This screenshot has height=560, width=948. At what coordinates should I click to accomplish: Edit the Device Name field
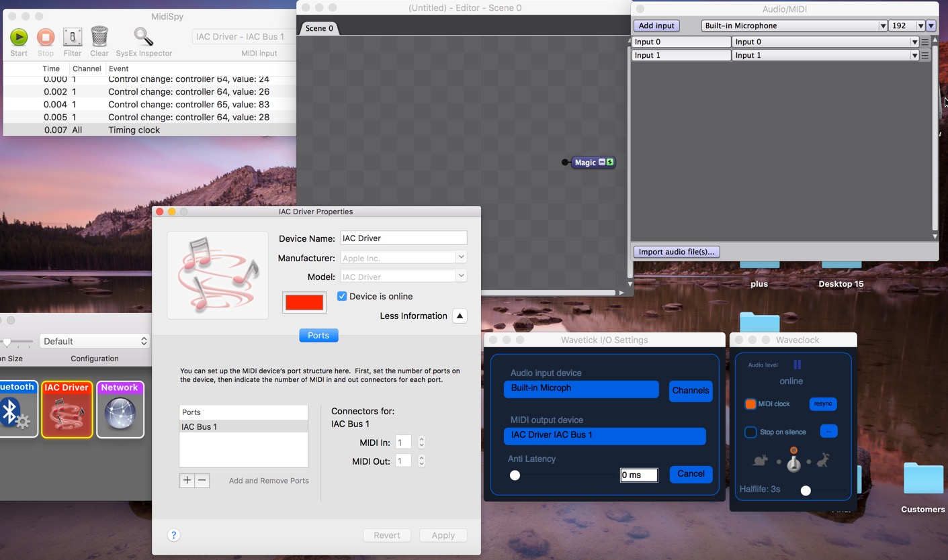click(x=403, y=238)
